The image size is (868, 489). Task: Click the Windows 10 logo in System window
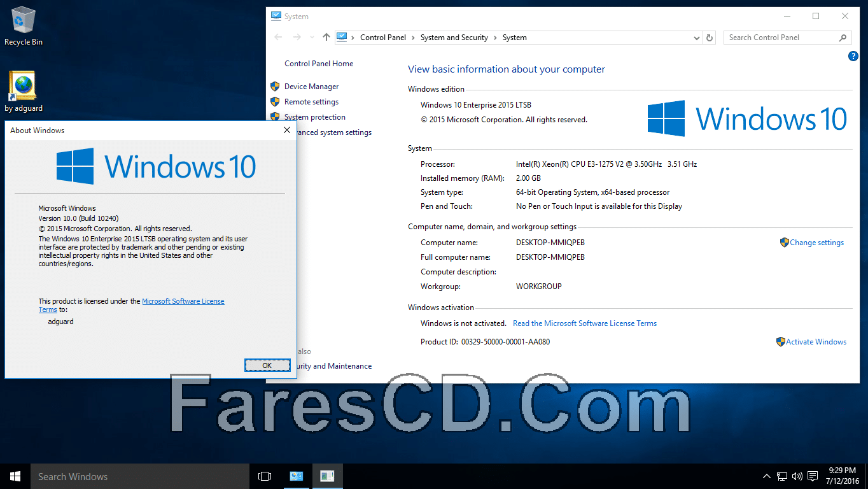[x=747, y=118]
